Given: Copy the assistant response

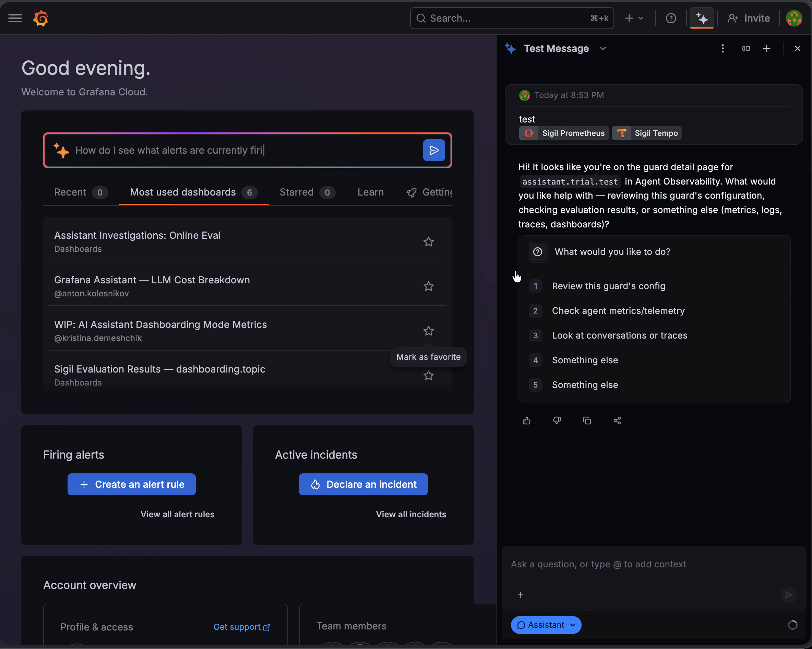Looking at the screenshot, I should [x=587, y=420].
